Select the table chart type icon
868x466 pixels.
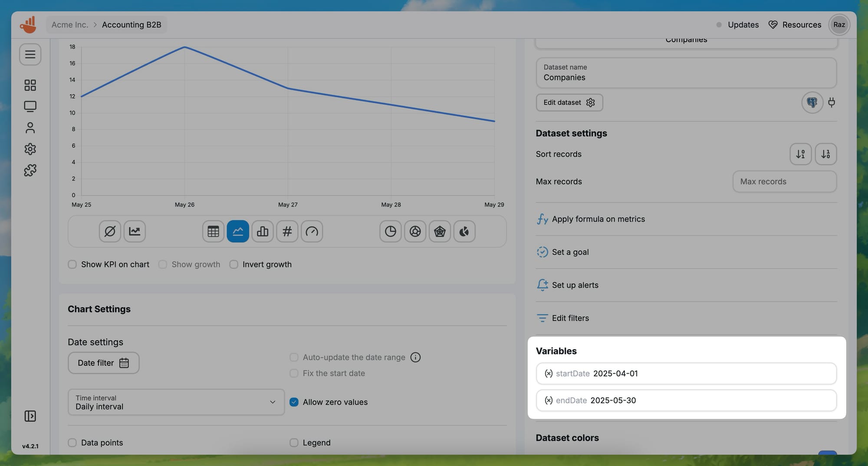pyautogui.click(x=213, y=231)
